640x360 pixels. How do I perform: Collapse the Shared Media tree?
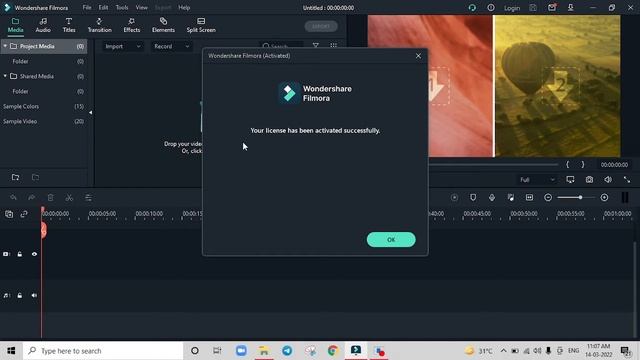tap(5, 76)
